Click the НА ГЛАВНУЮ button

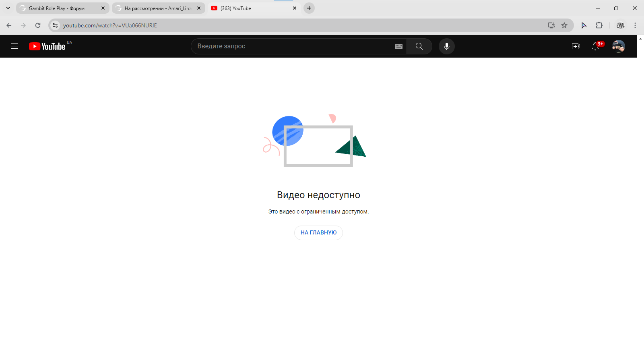tap(318, 233)
